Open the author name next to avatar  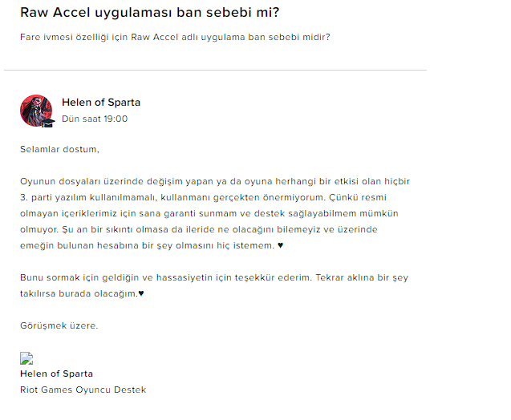[100, 103]
